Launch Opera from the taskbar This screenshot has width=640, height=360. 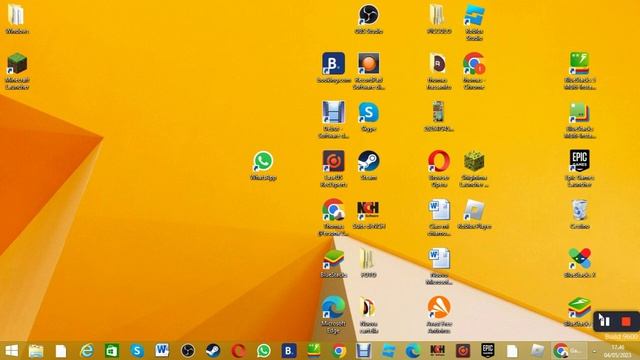(238, 351)
